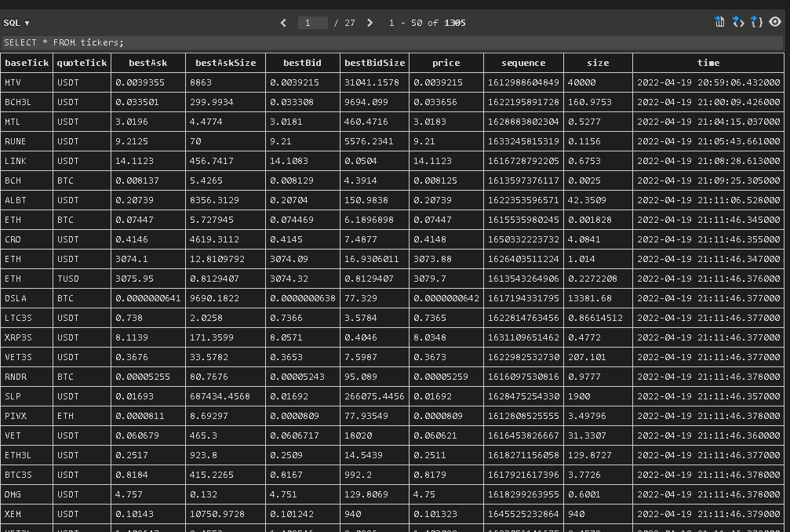Click the price column header
Image resolution: width=790 pixels, height=532 pixels.
(446, 63)
